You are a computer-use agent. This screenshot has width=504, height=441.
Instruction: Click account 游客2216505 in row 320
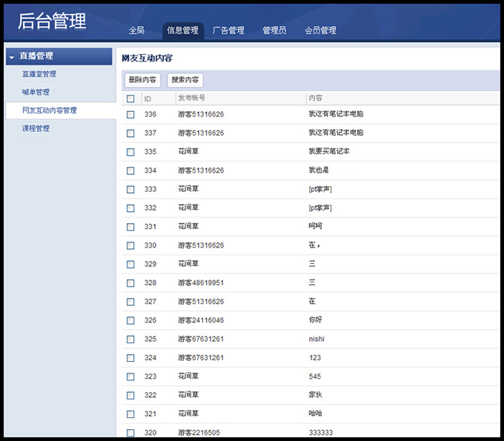tap(199, 433)
